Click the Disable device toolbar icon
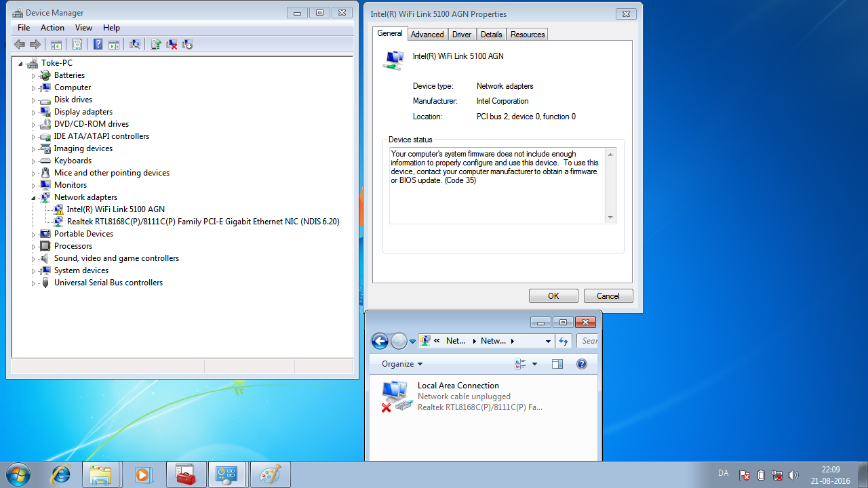The width and height of the screenshot is (868, 488). coord(188,45)
